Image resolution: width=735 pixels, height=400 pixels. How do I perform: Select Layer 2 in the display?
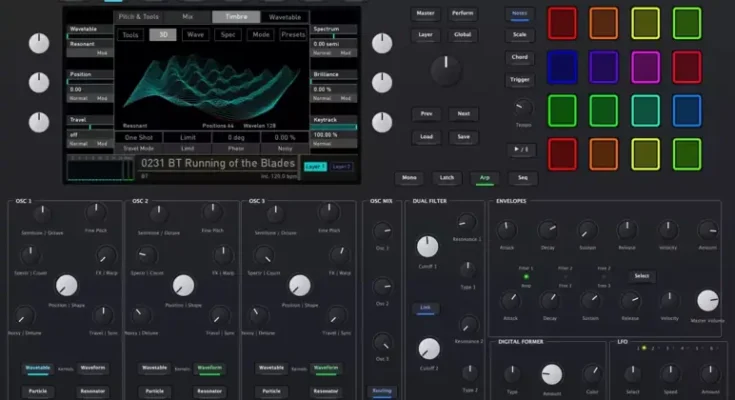[x=341, y=166]
